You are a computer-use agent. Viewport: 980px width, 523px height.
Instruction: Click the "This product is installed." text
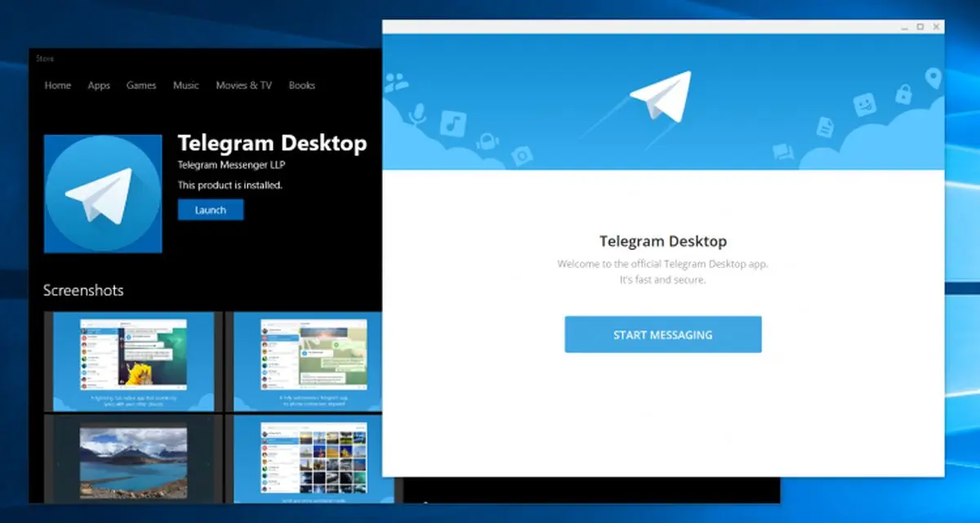click(230, 186)
